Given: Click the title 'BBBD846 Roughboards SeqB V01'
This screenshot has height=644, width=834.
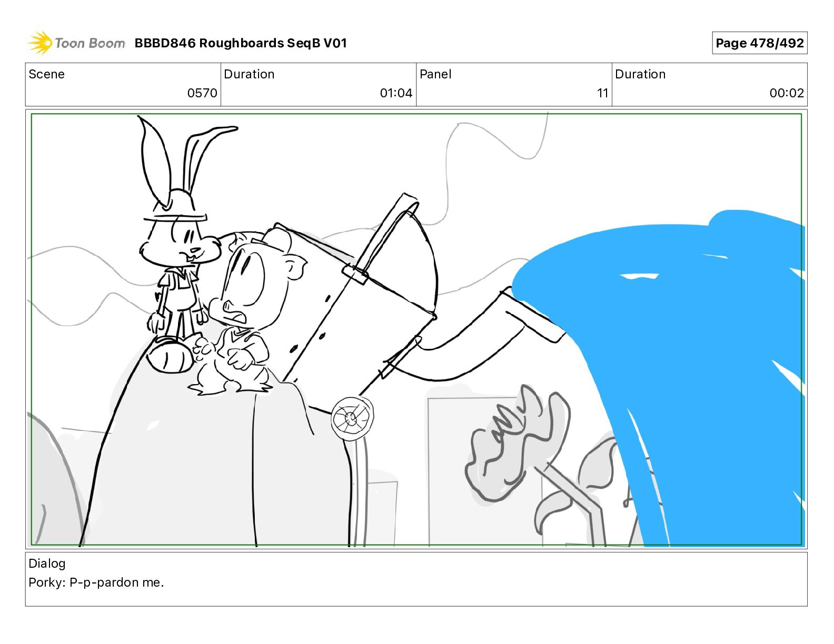Looking at the screenshot, I should coord(241,43).
